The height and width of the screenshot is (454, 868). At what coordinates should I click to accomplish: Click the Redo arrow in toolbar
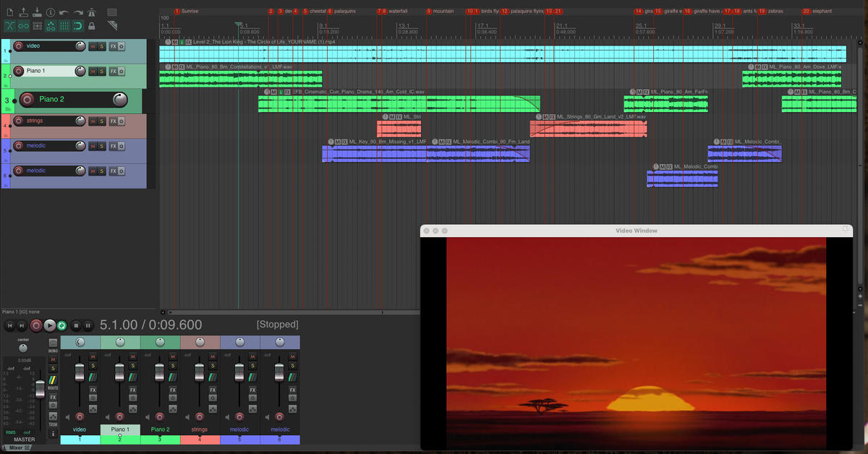pos(78,12)
